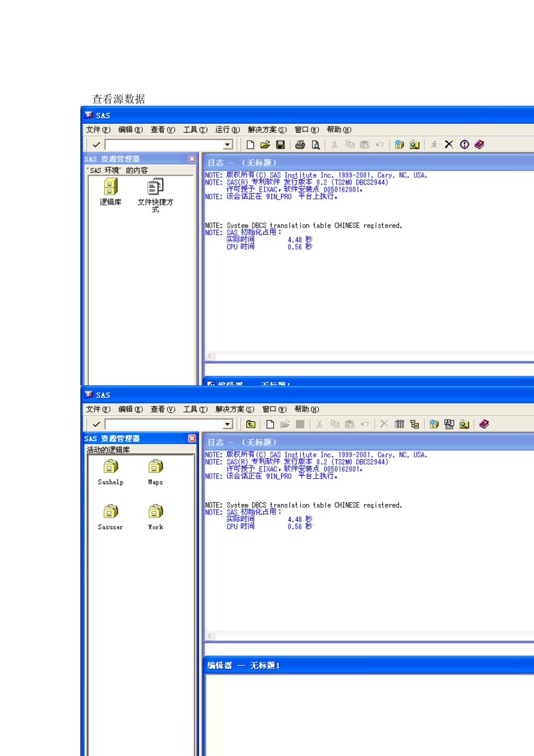The height and width of the screenshot is (756, 534).
Task: Click left scroll arrow of lower log window
Action: 210,636
